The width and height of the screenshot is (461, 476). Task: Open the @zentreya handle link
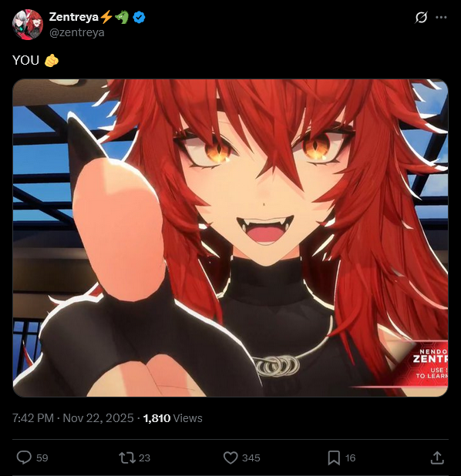[x=77, y=32]
